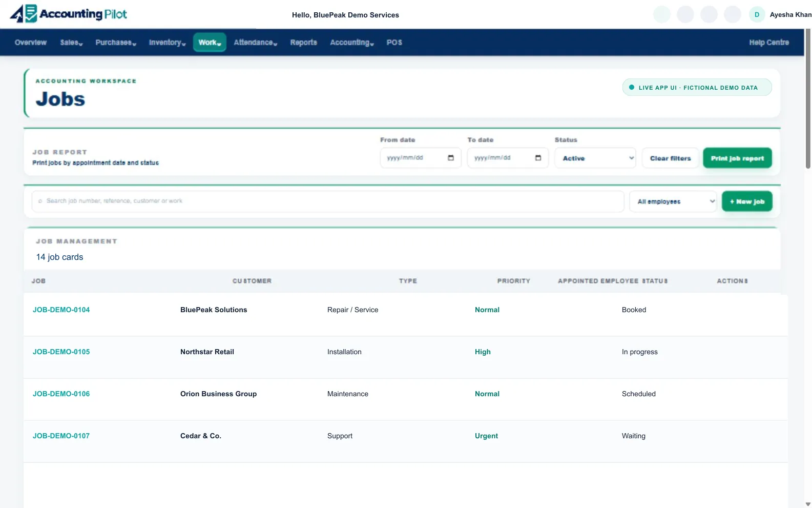Click Normal priority in the JOB-DEMO-0106 row
Image resolution: width=812 pixels, height=508 pixels.
pyautogui.click(x=487, y=394)
